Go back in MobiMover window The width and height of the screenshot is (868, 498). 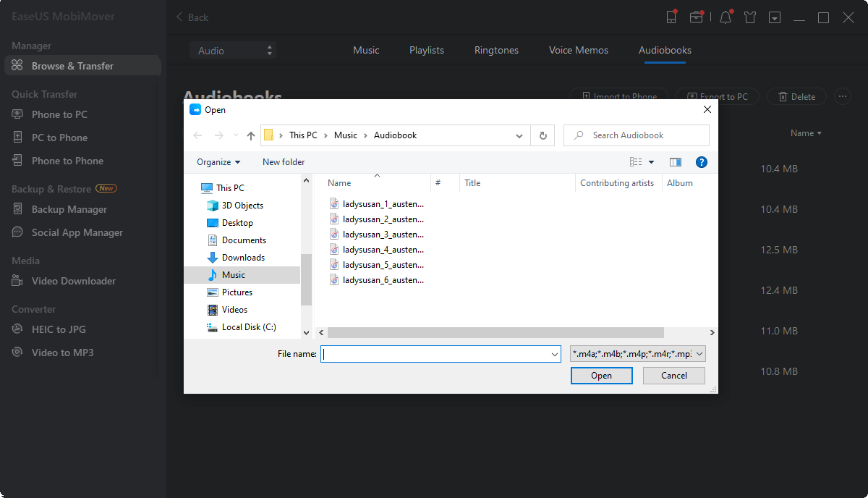(192, 17)
